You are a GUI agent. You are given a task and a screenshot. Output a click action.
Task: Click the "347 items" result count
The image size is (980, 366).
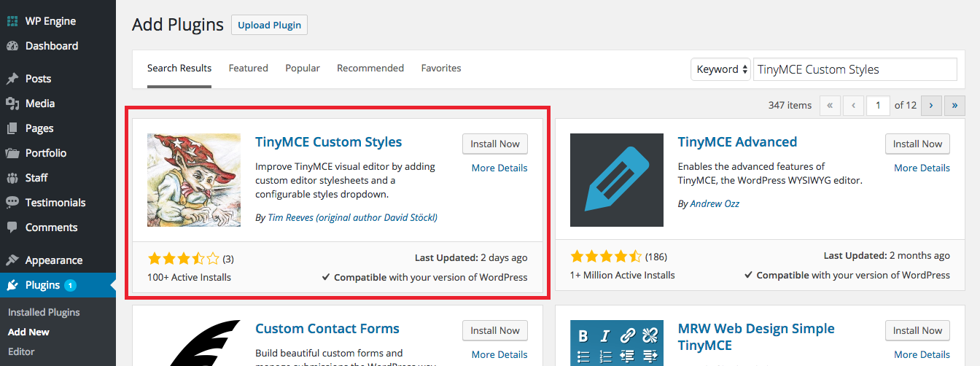point(790,105)
